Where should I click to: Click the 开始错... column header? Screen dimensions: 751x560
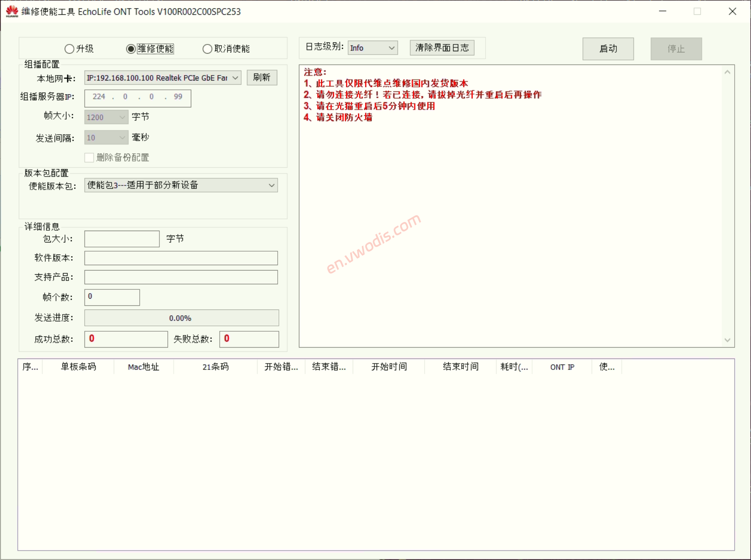tap(281, 367)
